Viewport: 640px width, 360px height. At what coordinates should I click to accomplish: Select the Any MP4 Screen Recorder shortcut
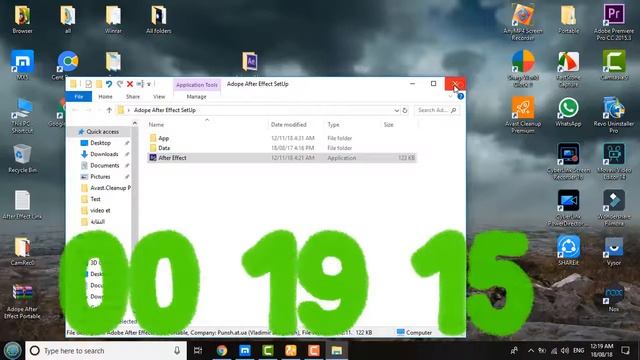coord(523,22)
